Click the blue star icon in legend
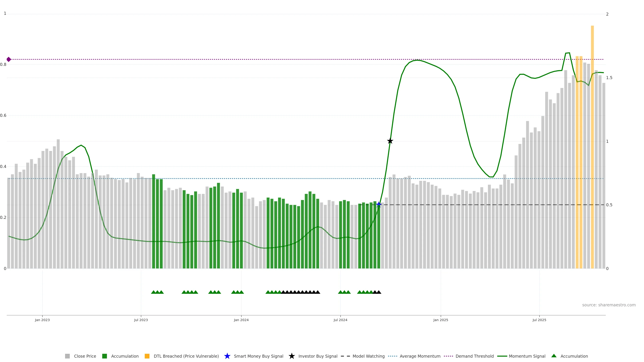This screenshot has height=362, width=644. [227, 356]
